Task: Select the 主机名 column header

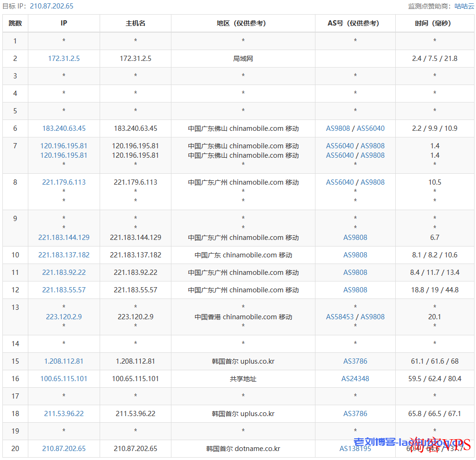Action: [136, 23]
